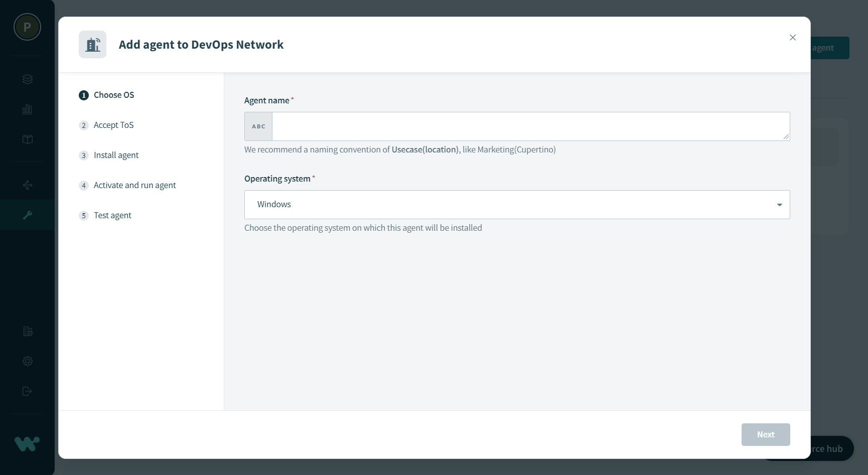This screenshot has width=868, height=475.
Task: Select the Test agent step
Action: [112, 215]
